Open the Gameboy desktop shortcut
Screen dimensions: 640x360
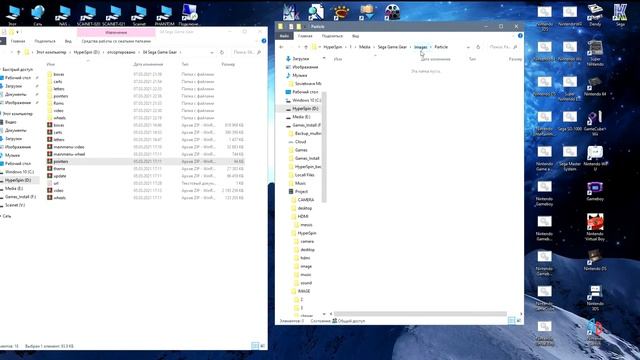595,191
